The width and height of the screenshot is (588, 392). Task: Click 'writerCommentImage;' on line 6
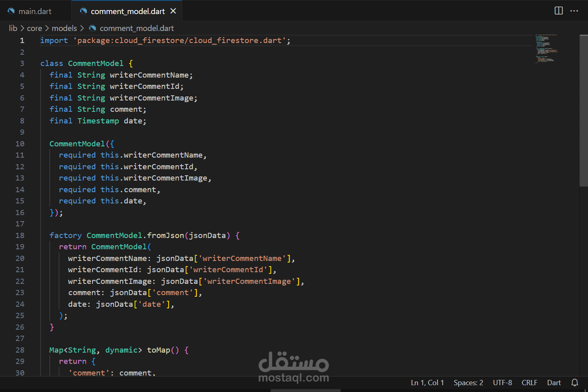tap(154, 98)
